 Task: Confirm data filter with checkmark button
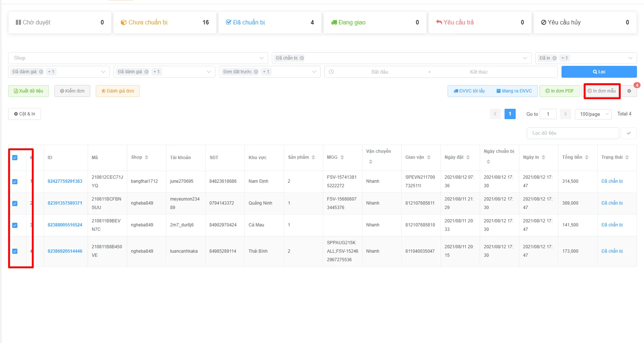pos(629,133)
